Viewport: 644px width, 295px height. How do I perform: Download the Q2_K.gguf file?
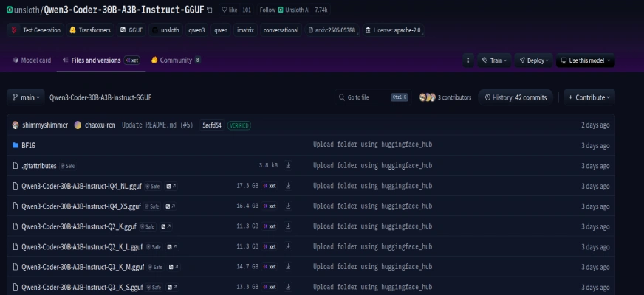(x=288, y=226)
